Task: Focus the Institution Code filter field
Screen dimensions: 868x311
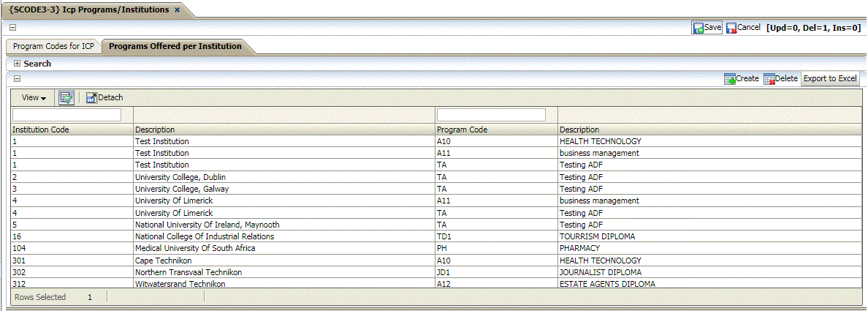Action: [66, 115]
